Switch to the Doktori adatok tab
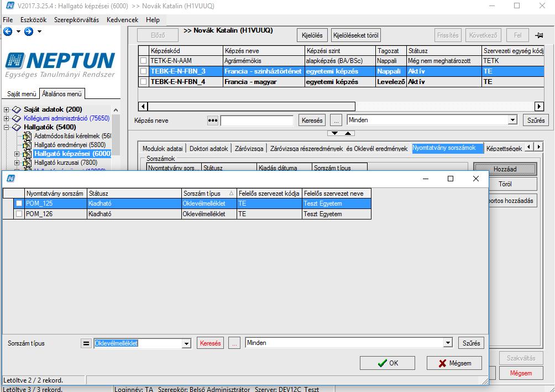The width and height of the screenshot is (555, 392). click(x=208, y=149)
